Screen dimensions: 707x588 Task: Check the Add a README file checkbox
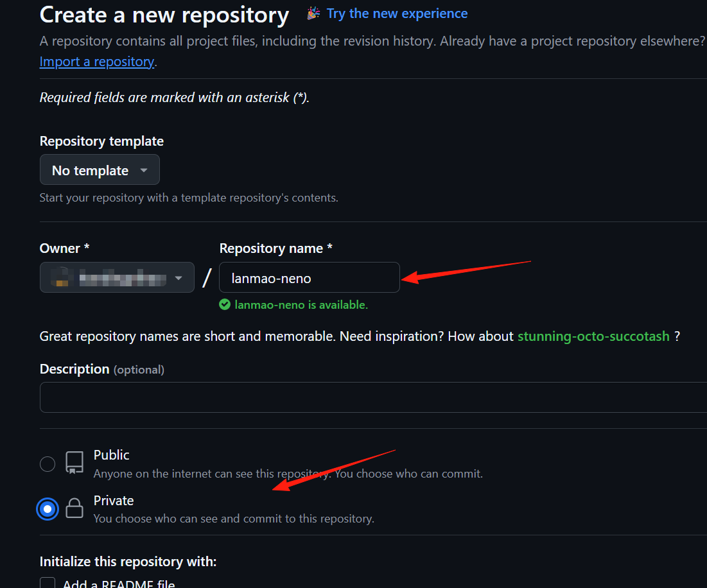tap(48, 583)
